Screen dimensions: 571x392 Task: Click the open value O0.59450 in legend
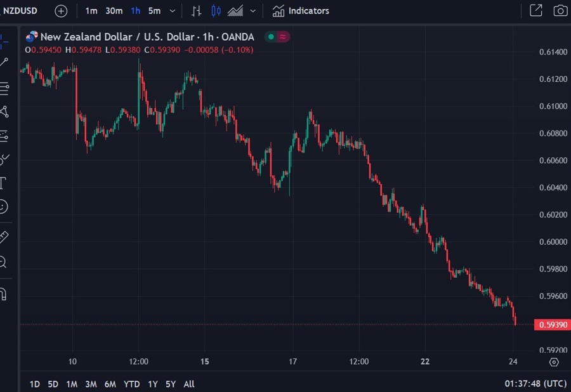[x=43, y=50]
